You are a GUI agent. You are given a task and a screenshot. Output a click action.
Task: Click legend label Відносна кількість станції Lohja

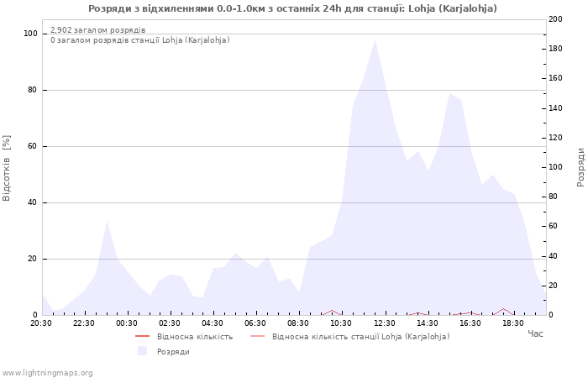click(x=360, y=337)
